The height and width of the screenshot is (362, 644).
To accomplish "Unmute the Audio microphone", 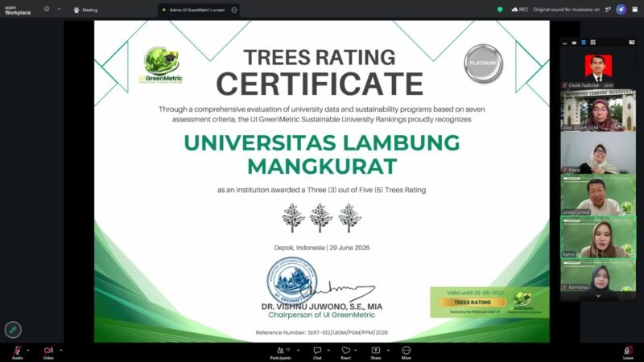I will click(17, 352).
